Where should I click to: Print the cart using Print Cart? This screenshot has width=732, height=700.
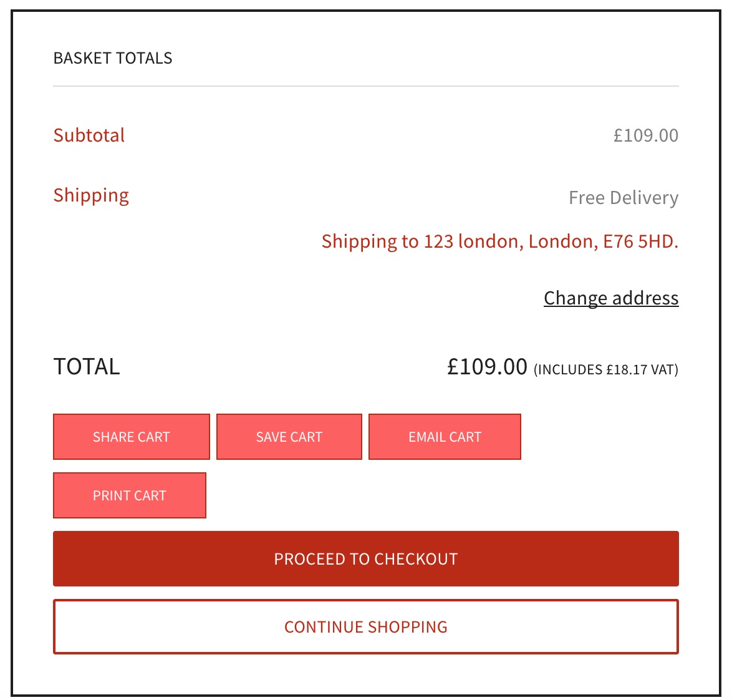129,495
